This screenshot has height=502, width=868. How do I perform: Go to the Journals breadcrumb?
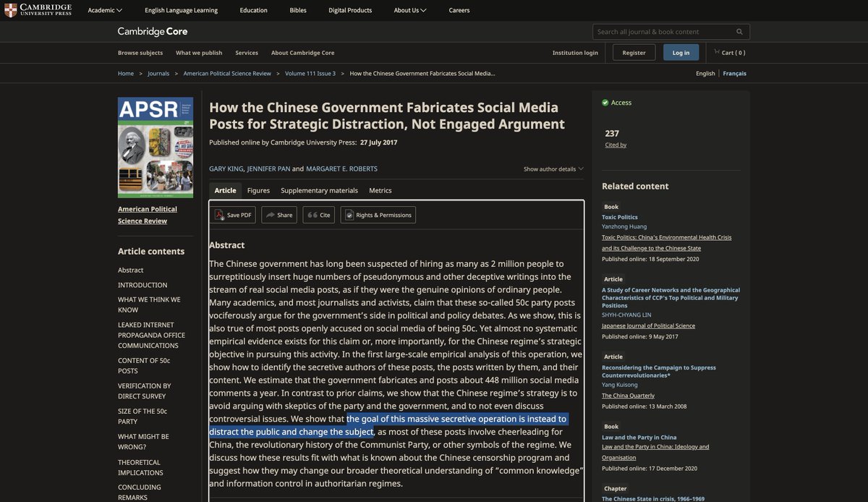click(158, 73)
